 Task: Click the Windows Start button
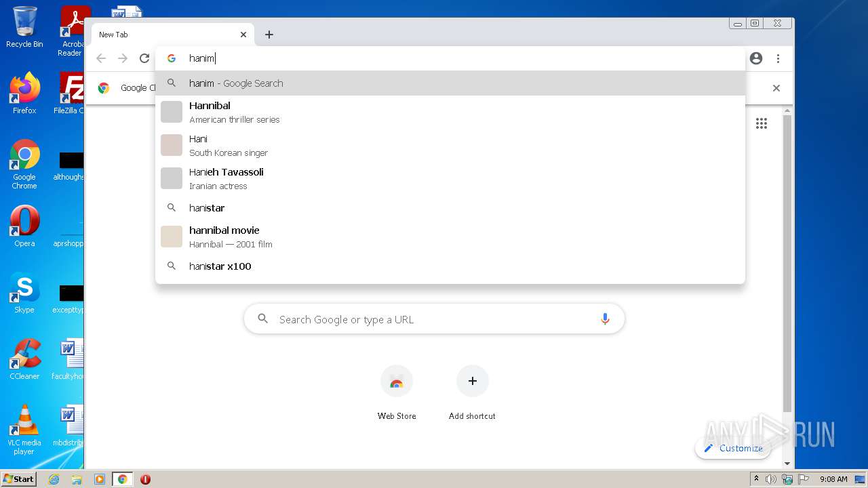click(x=19, y=479)
